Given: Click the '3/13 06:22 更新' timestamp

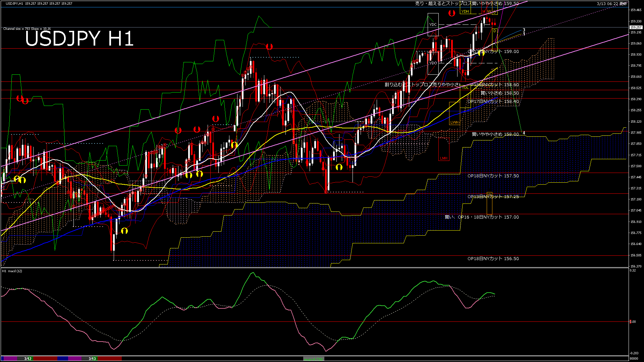Looking at the screenshot, I should [x=612, y=4].
